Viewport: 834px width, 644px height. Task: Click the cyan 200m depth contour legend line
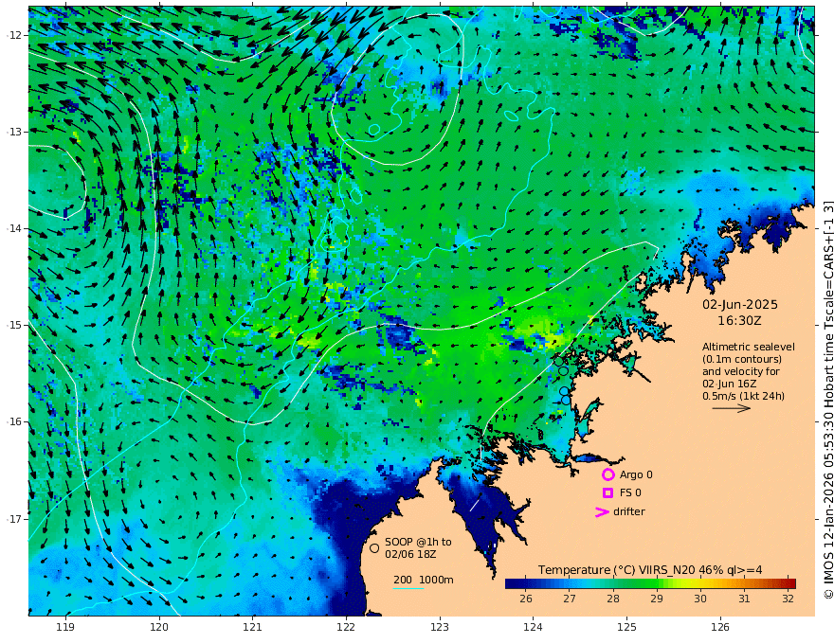pos(408,588)
